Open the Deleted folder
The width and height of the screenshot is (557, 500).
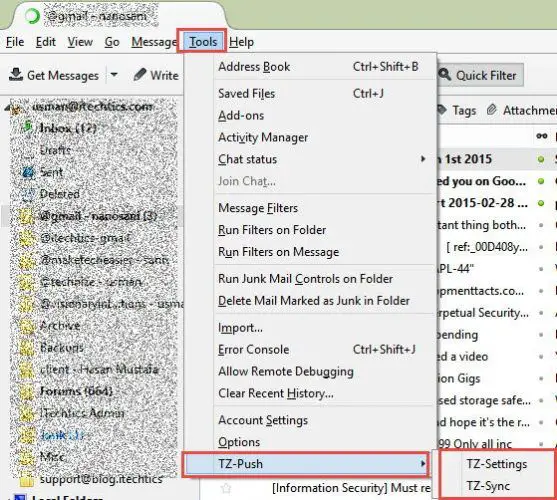click(59, 194)
